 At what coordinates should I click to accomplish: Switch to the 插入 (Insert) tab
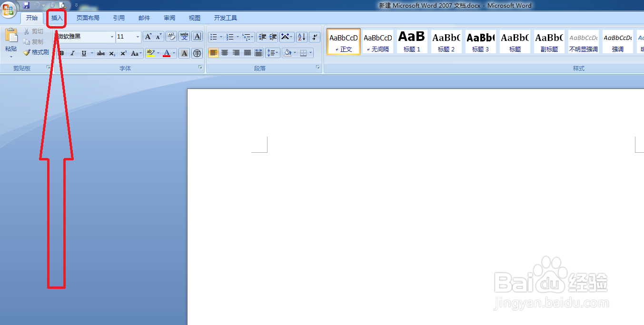click(x=57, y=18)
